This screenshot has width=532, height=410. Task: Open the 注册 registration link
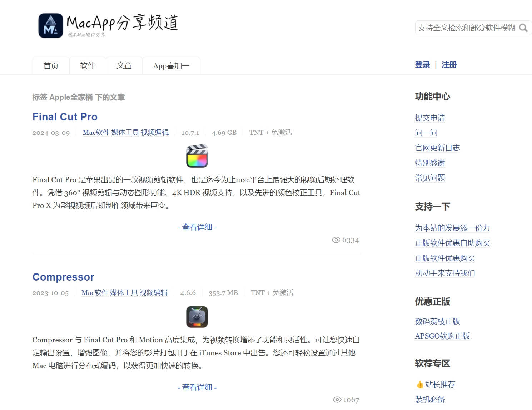tap(449, 65)
